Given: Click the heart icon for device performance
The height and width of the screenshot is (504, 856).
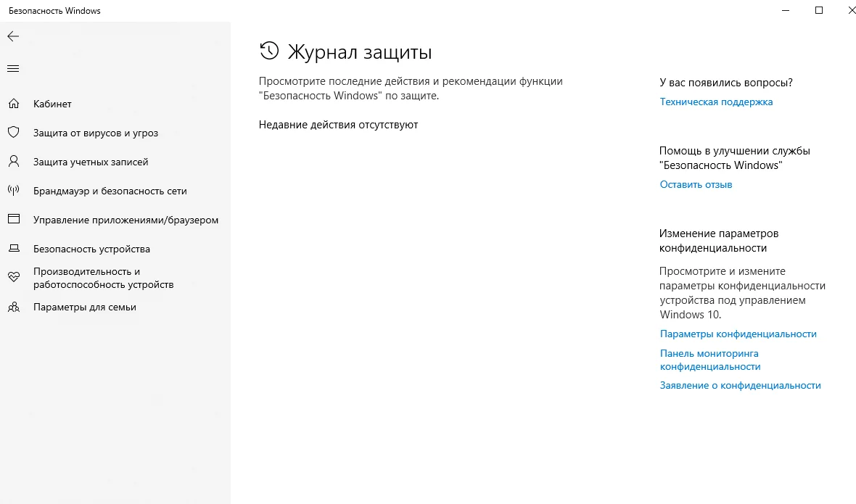Looking at the screenshot, I should point(14,278).
